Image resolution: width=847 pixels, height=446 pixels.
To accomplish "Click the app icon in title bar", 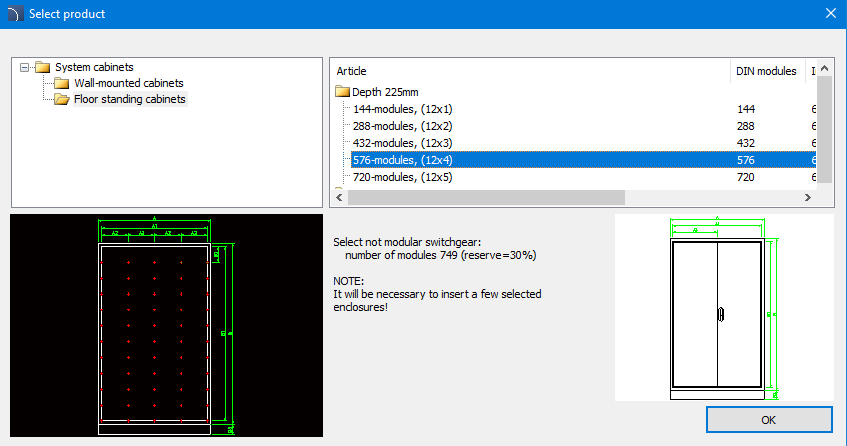I will pyautogui.click(x=13, y=14).
